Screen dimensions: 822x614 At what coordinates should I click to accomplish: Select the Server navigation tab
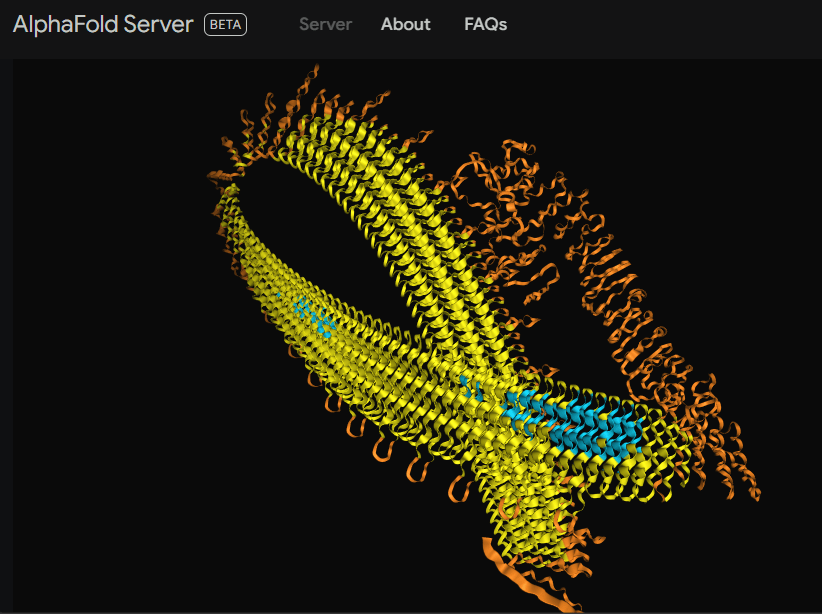click(325, 24)
